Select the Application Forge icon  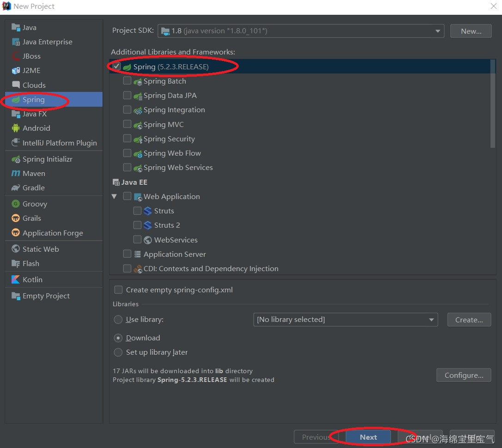click(16, 232)
